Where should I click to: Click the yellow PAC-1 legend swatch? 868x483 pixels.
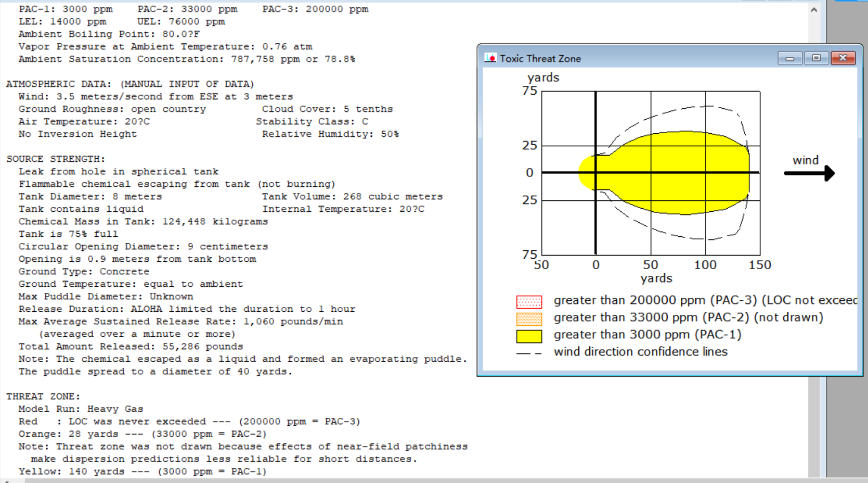point(529,336)
